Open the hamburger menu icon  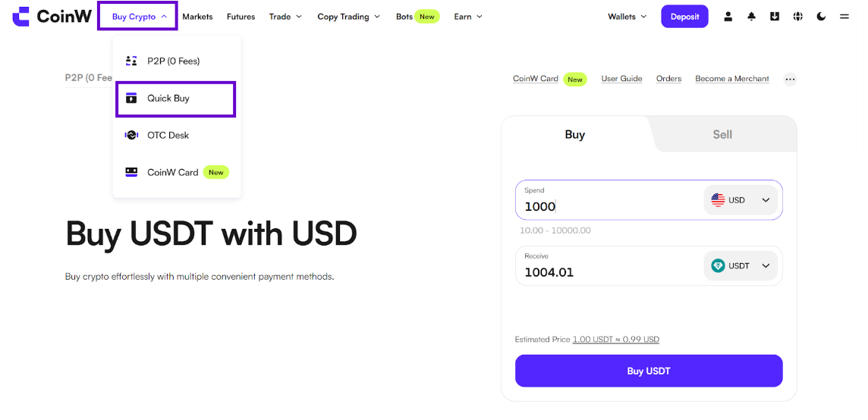pyautogui.click(x=844, y=17)
